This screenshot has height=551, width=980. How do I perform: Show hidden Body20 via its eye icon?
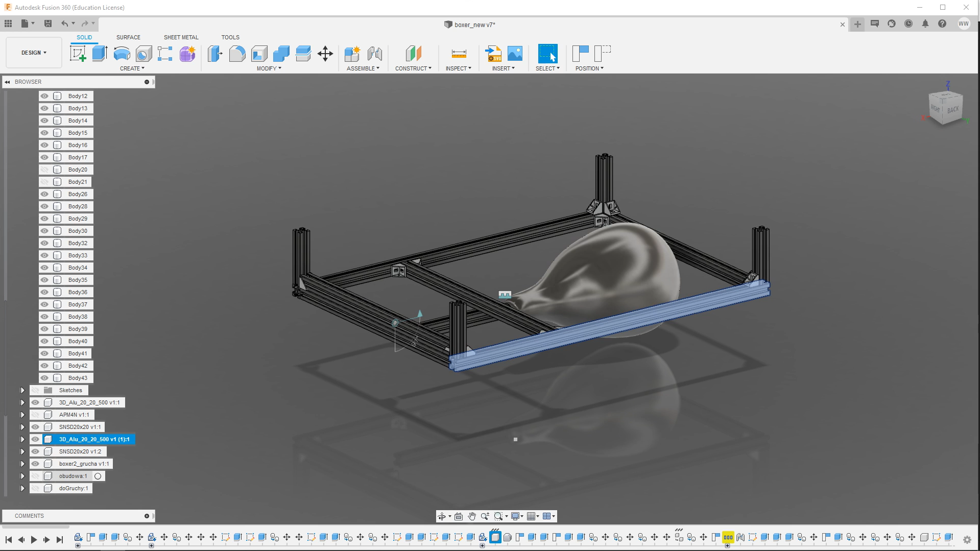[44, 170]
